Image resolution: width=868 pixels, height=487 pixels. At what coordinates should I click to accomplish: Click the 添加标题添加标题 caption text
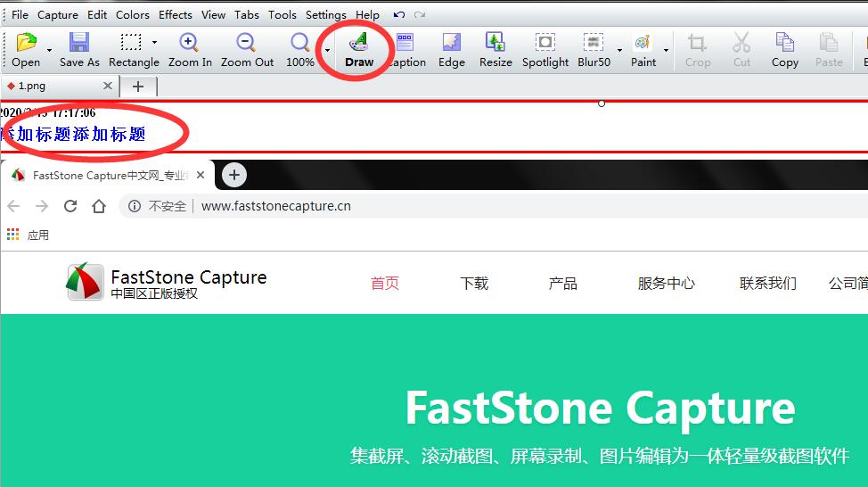(73, 134)
